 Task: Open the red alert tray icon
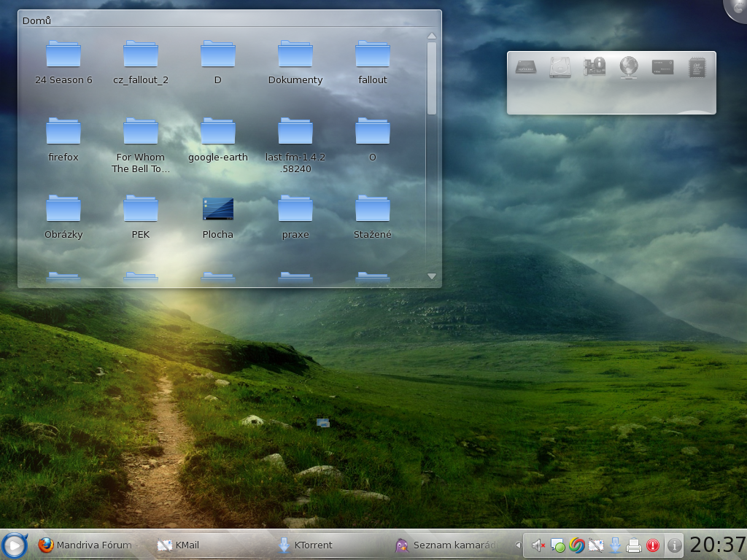point(653,545)
